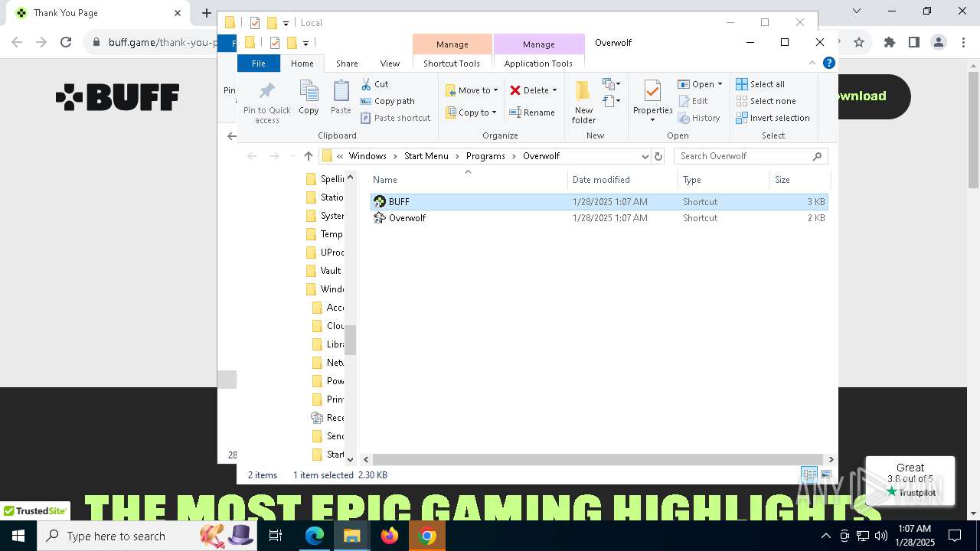The width and height of the screenshot is (980, 551).
Task: Click the Paste ribbon button
Action: pyautogui.click(x=341, y=97)
